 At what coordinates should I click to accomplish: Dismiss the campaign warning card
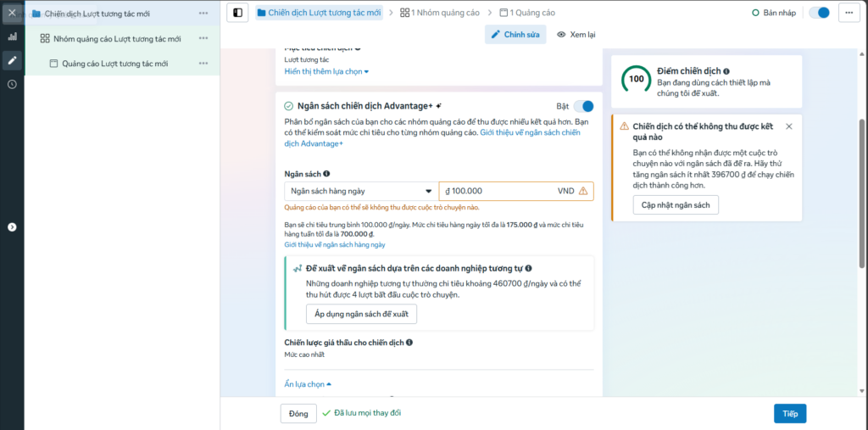789,126
